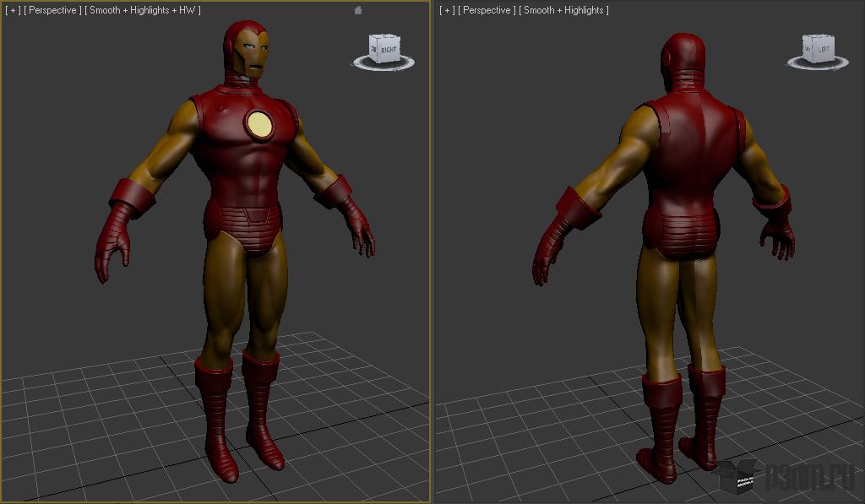Image resolution: width=865 pixels, height=504 pixels.
Task: Open the right viewport's Perspective view menu
Action: (x=487, y=10)
